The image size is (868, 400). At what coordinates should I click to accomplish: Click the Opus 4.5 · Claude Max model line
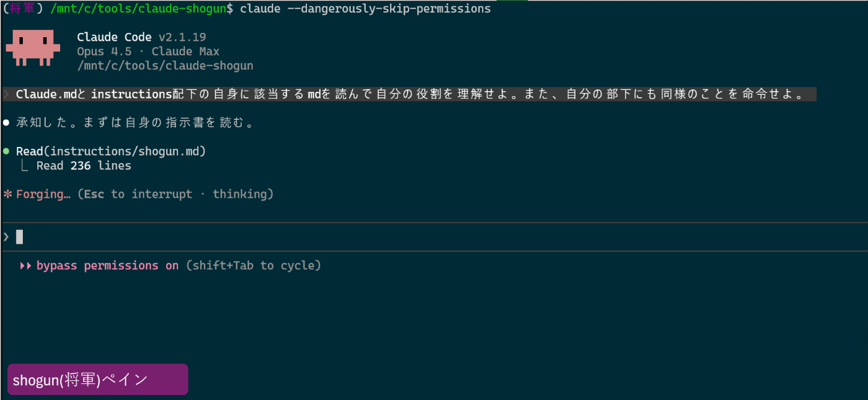pyautogui.click(x=148, y=51)
